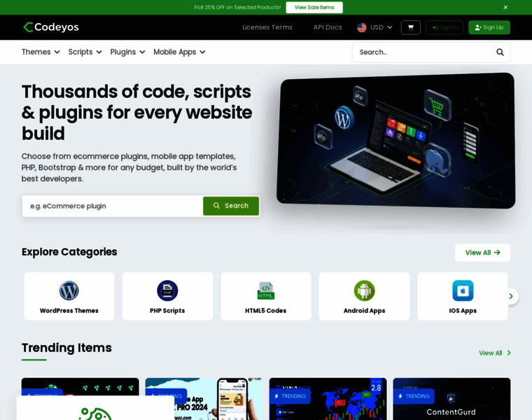Click View All next to Explore Categories
The height and width of the screenshot is (420, 532).
tap(482, 253)
